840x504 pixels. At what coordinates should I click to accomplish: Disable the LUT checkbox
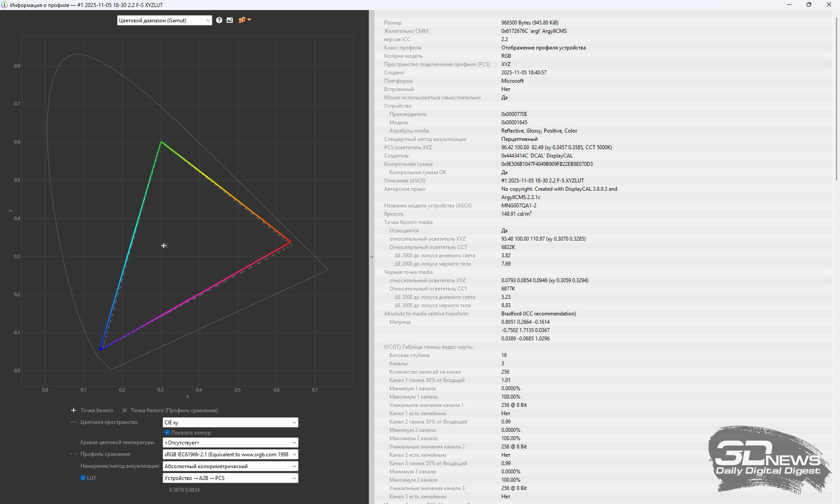[83, 478]
